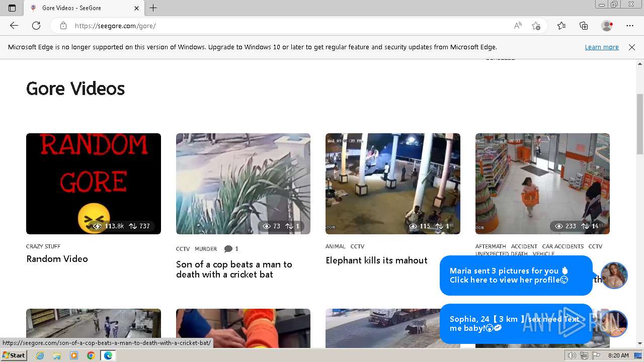The image size is (644, 362).
Task: Click the 233 views counter on store video
Action: 565,226
